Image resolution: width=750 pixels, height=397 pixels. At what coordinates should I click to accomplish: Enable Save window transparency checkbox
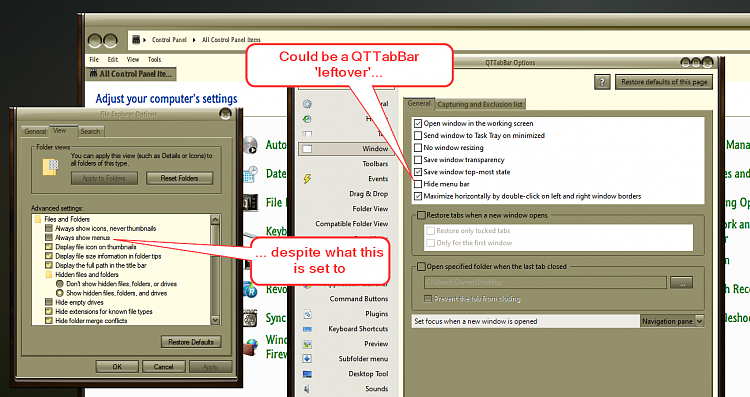coord(418,160)
